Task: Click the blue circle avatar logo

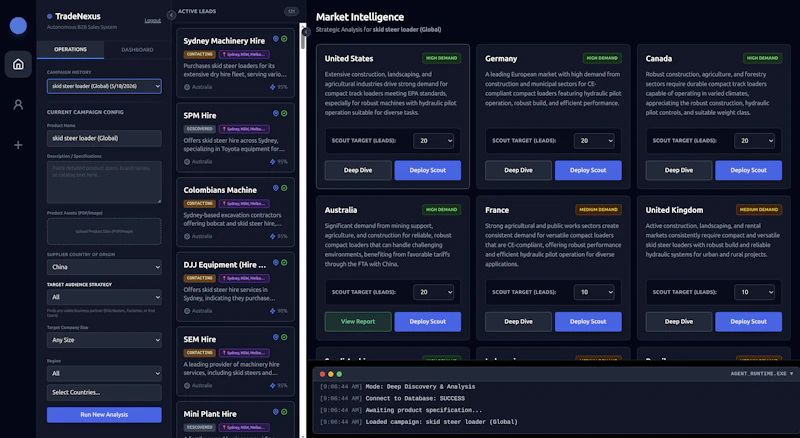Action: pyautogui.click(x=18, y=26)
